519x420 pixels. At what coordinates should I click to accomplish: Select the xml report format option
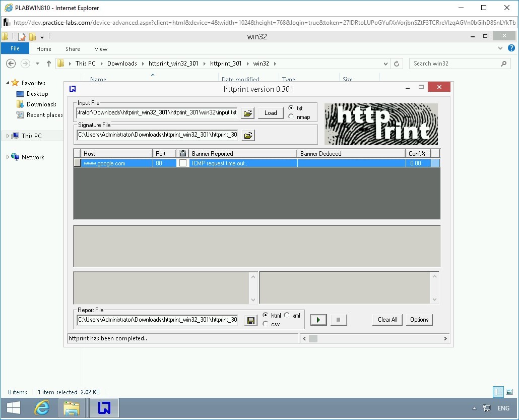pos(287,315)
